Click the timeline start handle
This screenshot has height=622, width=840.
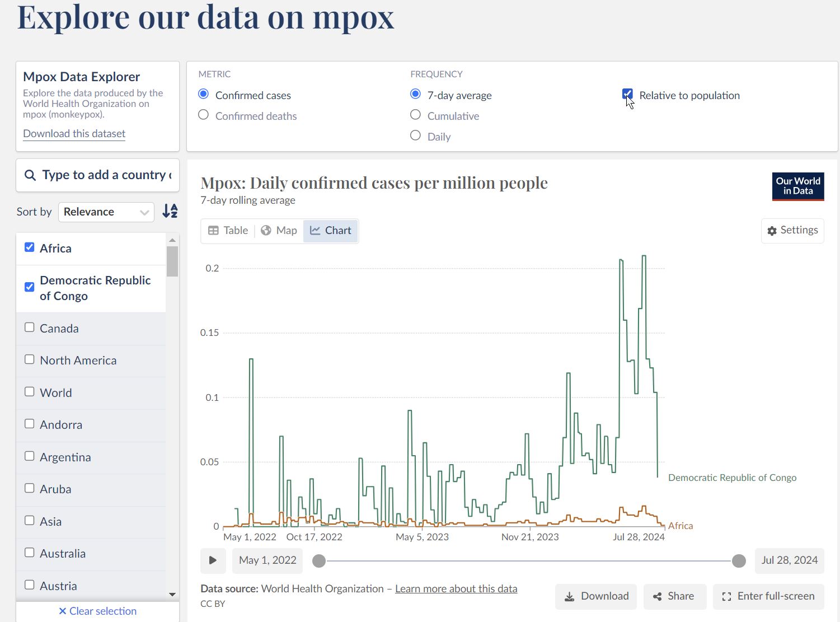[319, 561]
